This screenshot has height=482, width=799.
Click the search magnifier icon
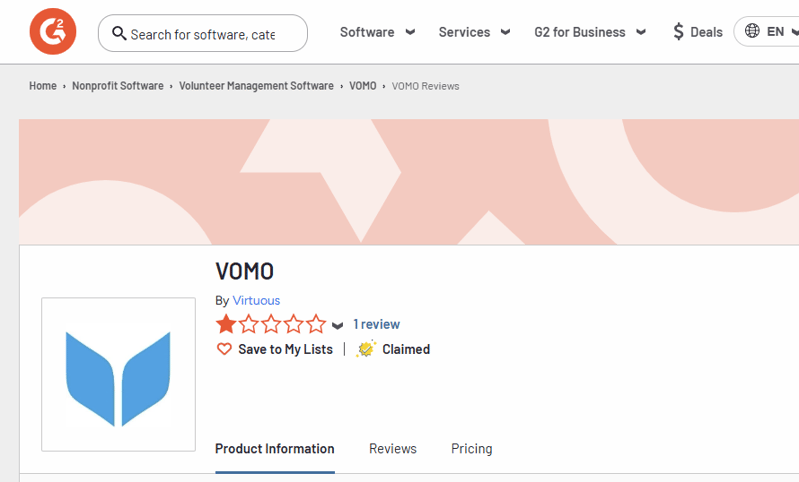pyautogui.click(x=119, y=33)
